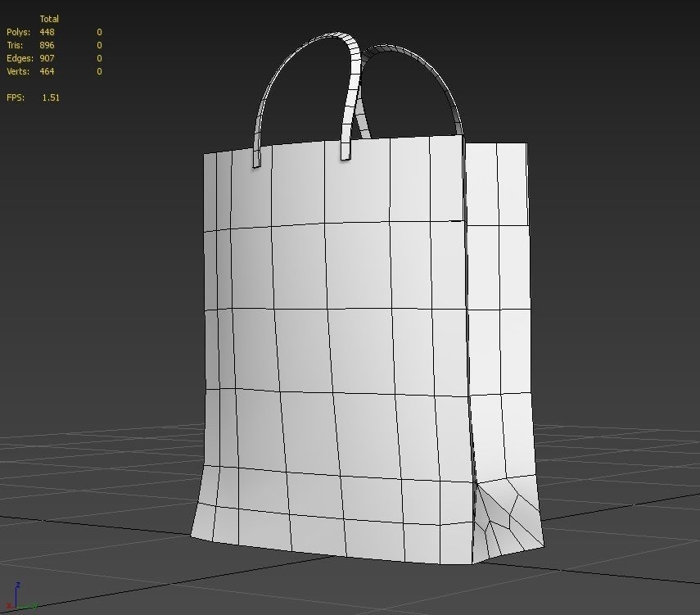This screenshot has width=700, height=615.
Task: Click the edge count value 907
Action: pos(47,58)
